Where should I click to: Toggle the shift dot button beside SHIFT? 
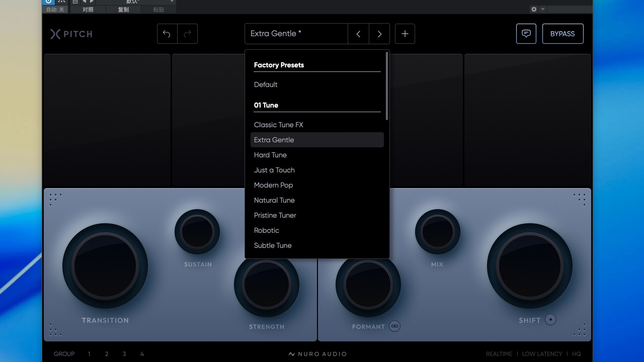(x=550, y=320)
